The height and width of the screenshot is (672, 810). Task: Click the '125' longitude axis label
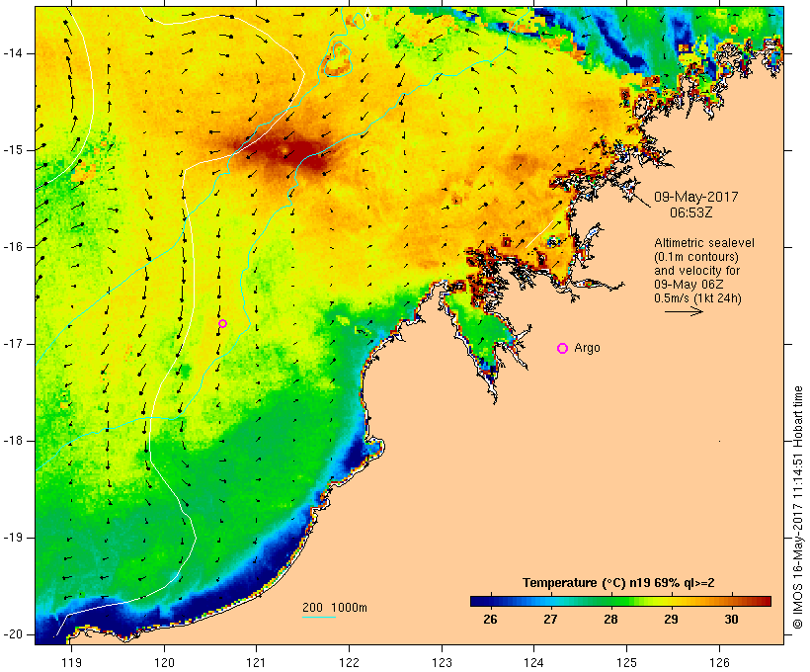pos(626,662)
